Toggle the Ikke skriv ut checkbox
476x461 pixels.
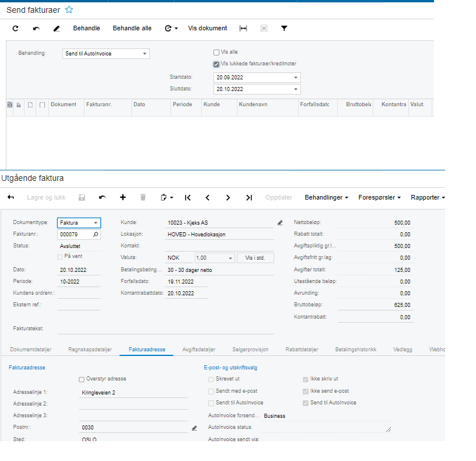pos(306,380)
